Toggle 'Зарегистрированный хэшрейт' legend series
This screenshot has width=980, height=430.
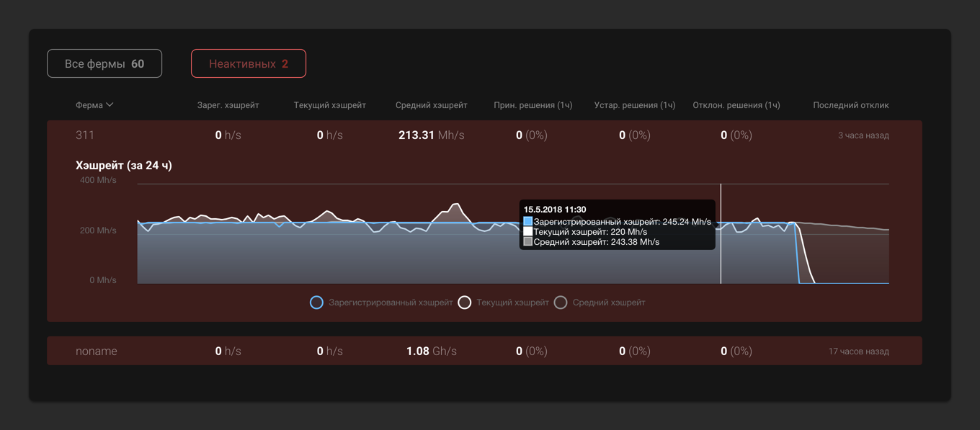pyautogui.click(x=381, y=303)
